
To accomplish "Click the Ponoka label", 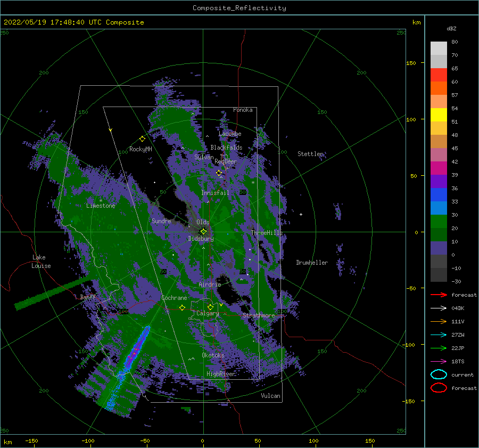I will tap(243, 110).
